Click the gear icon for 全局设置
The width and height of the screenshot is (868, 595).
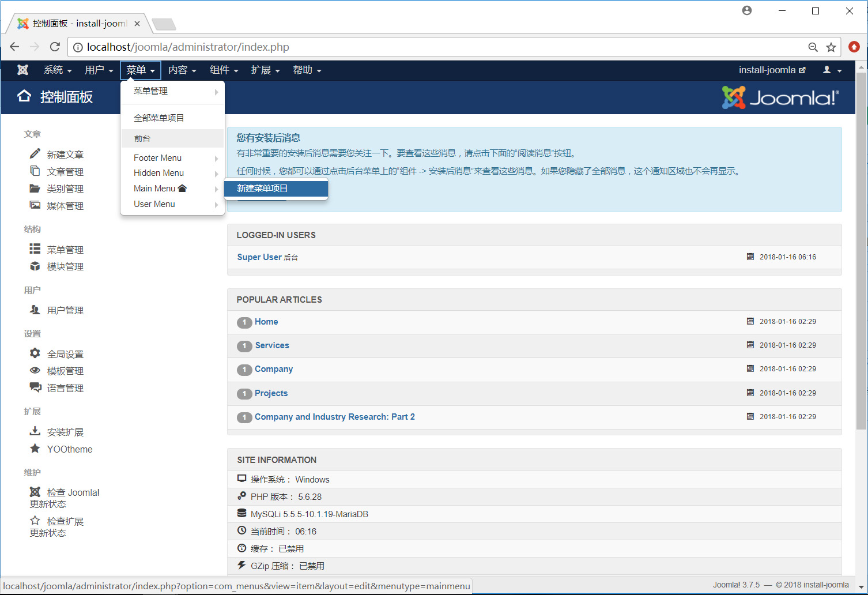(x=35, y=353)
